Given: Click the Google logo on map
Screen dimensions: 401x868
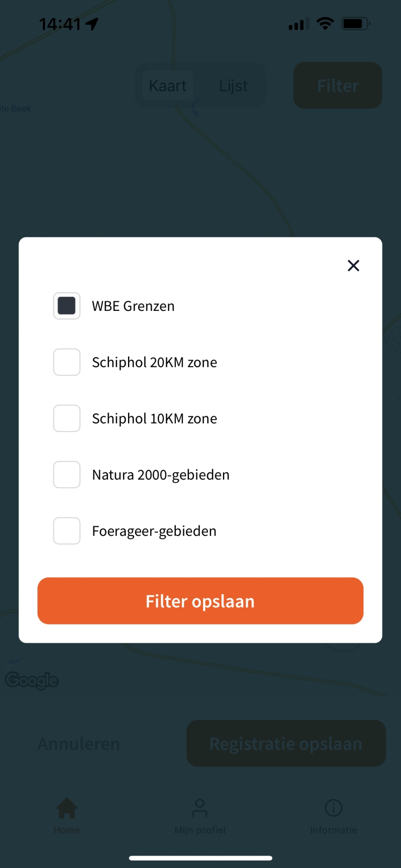Looking at the screenshot, I should point(32,680).
